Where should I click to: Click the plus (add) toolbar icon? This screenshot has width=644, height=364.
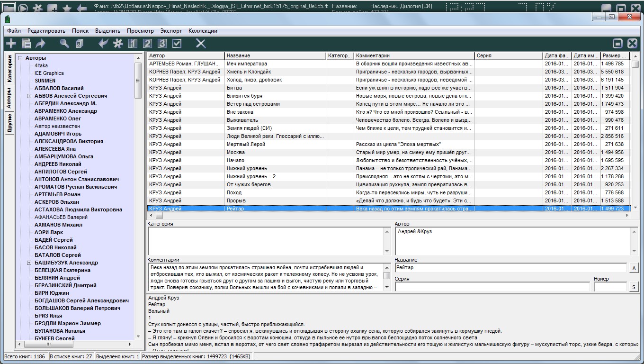pos(11,44)
